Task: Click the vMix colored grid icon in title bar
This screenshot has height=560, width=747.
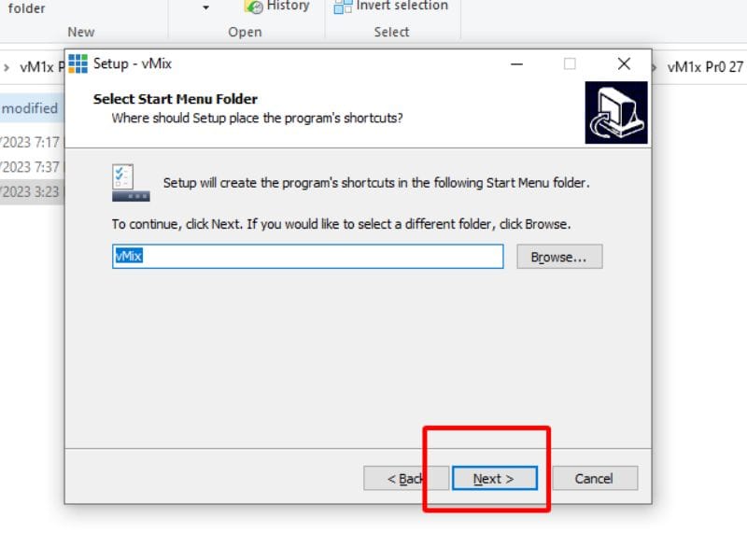Action: [x=78, y=63]
